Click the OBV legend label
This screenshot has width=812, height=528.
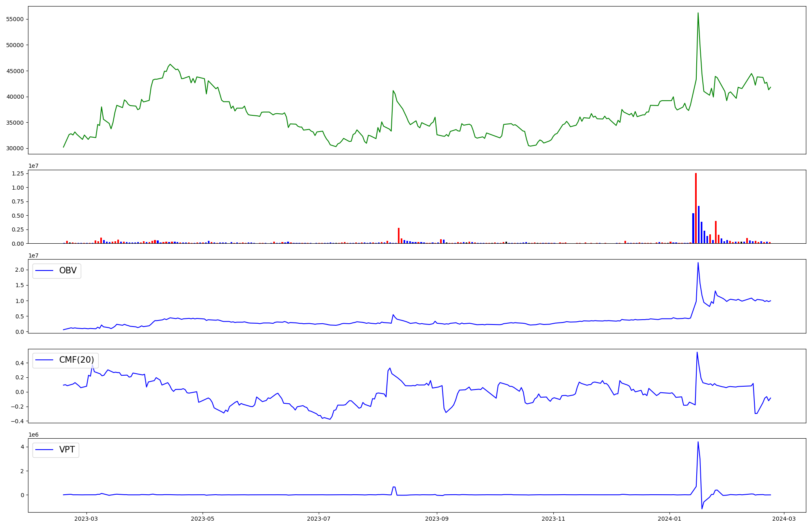68,270
